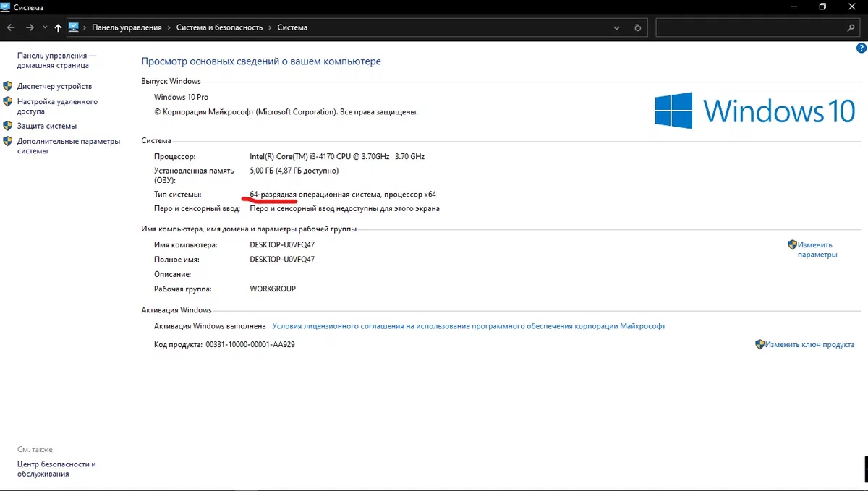
Task: Select computer name DESKTOP-U0VFQ47 next to Имя компьютера
Action: pos(282,244)
